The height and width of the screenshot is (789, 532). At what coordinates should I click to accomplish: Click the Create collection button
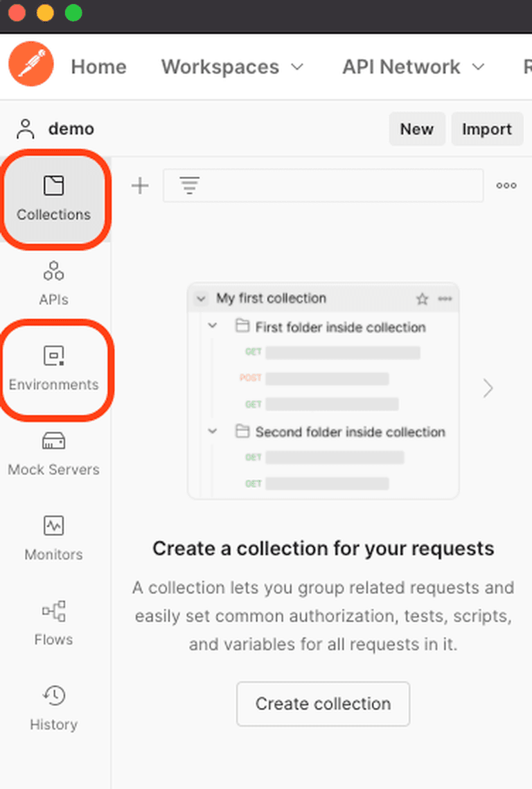click(x=323, y=704)
